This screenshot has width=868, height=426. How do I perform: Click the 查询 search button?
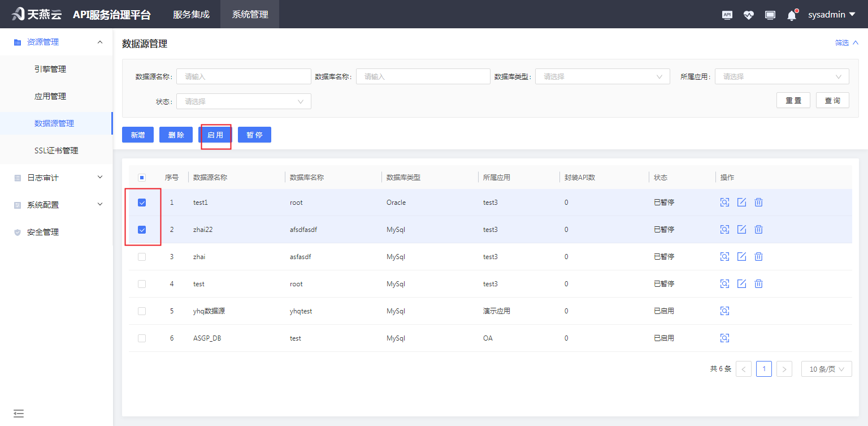coord(832,99)
